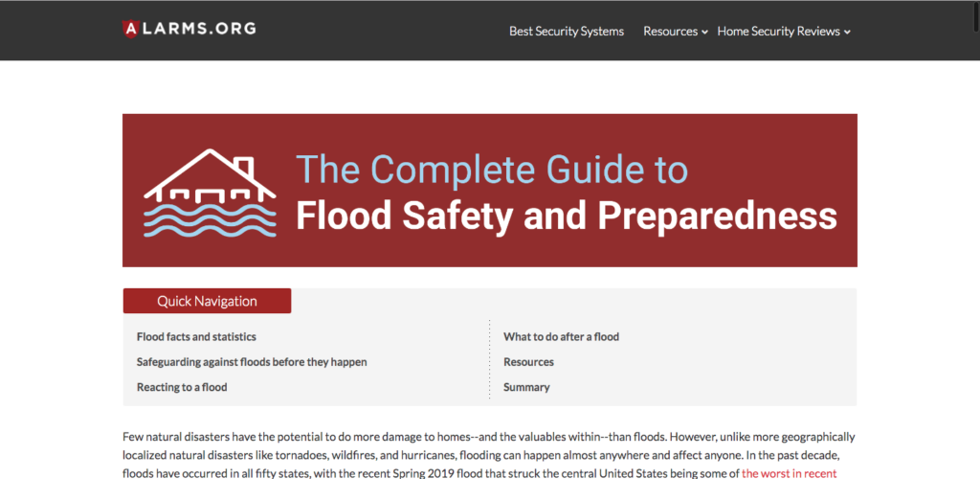Click the Alarms.org red shield logo icon

(130, 29)
